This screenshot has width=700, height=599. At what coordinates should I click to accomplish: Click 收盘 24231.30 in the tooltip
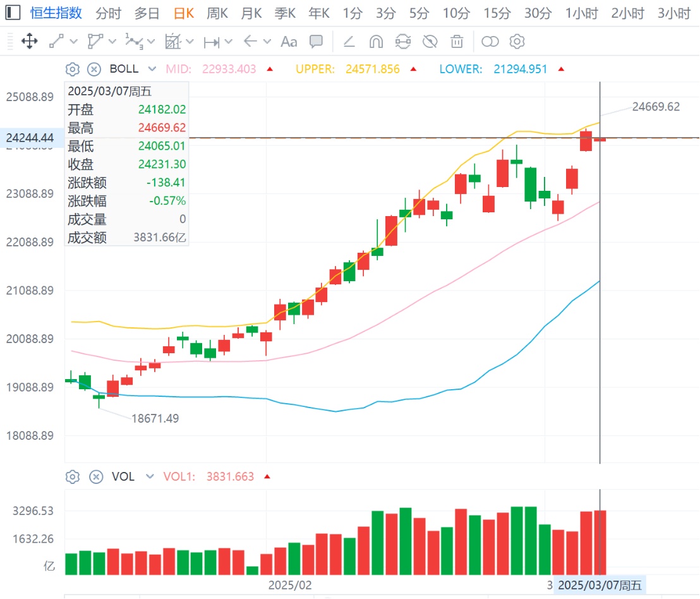click(127, 164)
